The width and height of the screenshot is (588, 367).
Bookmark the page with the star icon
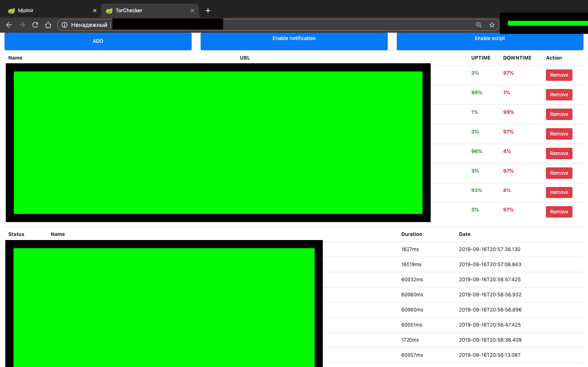[492, 24]
